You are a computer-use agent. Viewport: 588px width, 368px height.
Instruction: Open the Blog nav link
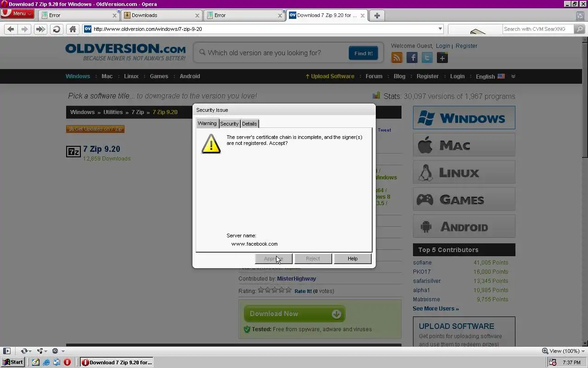click(400, 76)
